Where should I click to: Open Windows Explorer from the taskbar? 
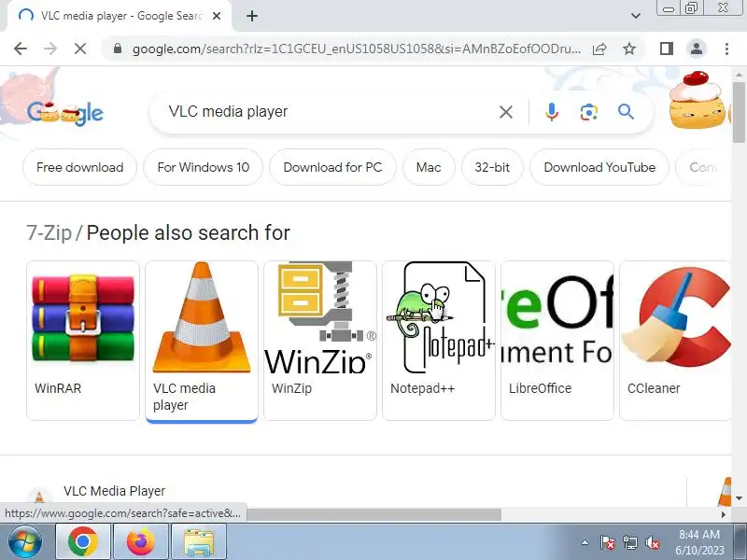tap(199, 542)
